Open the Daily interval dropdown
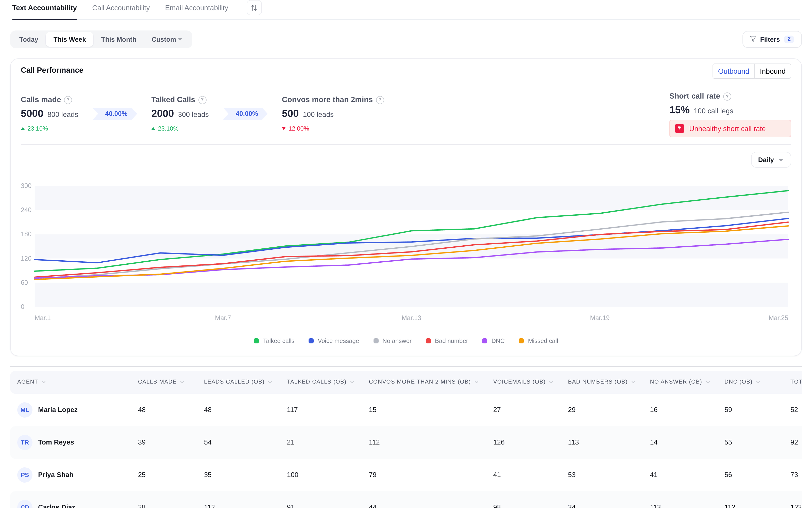 click(x=771, y=160)
